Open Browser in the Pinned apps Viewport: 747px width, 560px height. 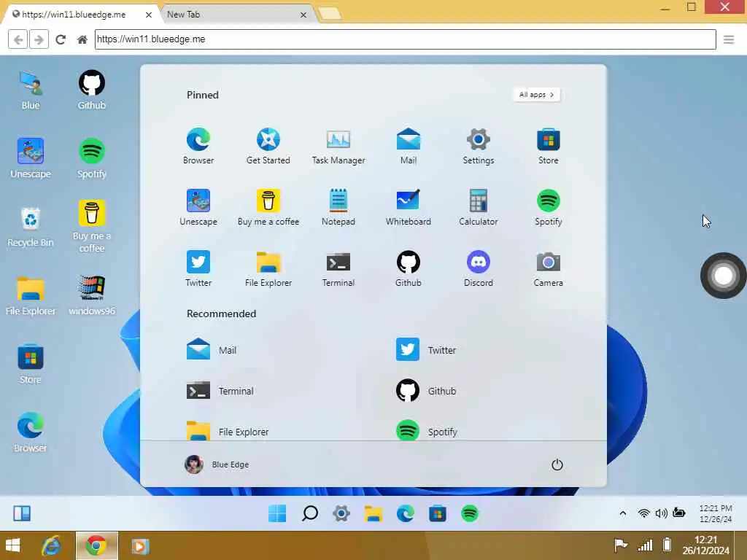198,146
